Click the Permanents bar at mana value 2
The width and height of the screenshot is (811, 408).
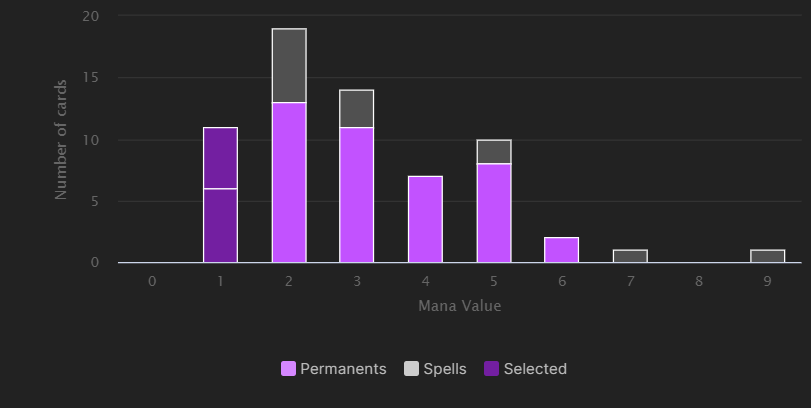click(x=289, y=182)
